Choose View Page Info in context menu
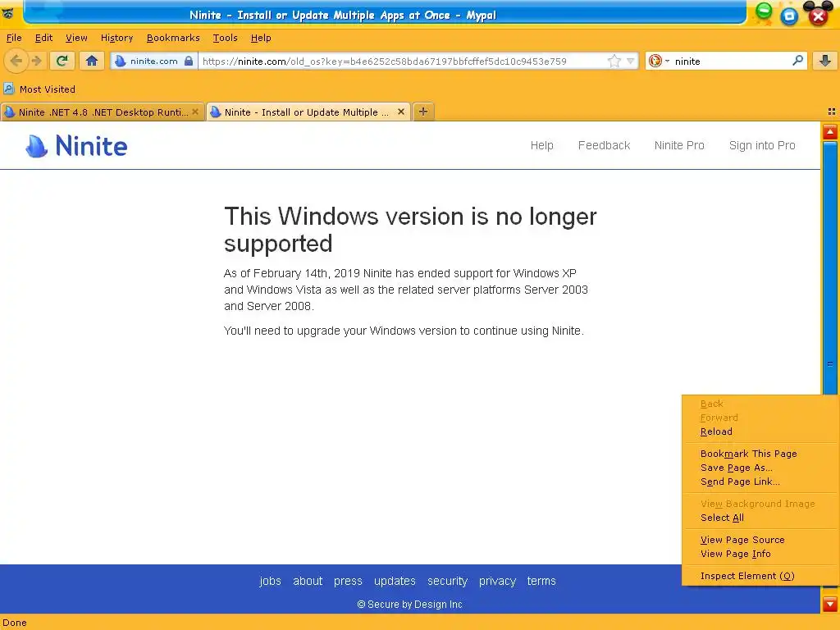Screen dimensions: 840x630 tap(760, 554)
